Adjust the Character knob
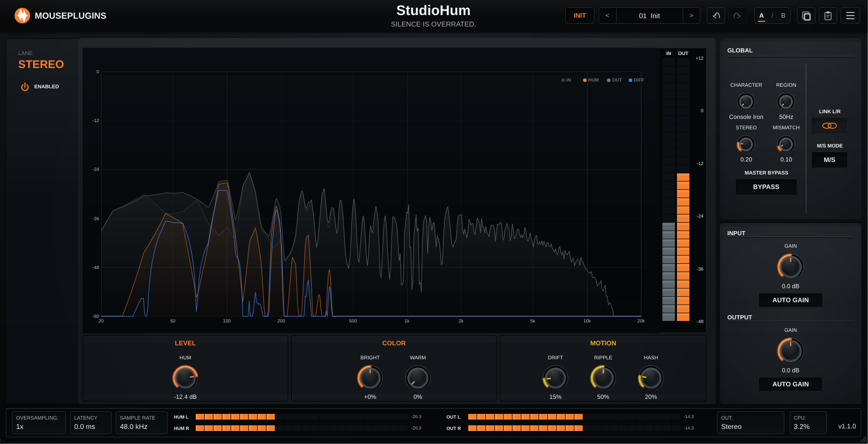The image size is (868, 444). pyautogui.click(x=746, y=101)
